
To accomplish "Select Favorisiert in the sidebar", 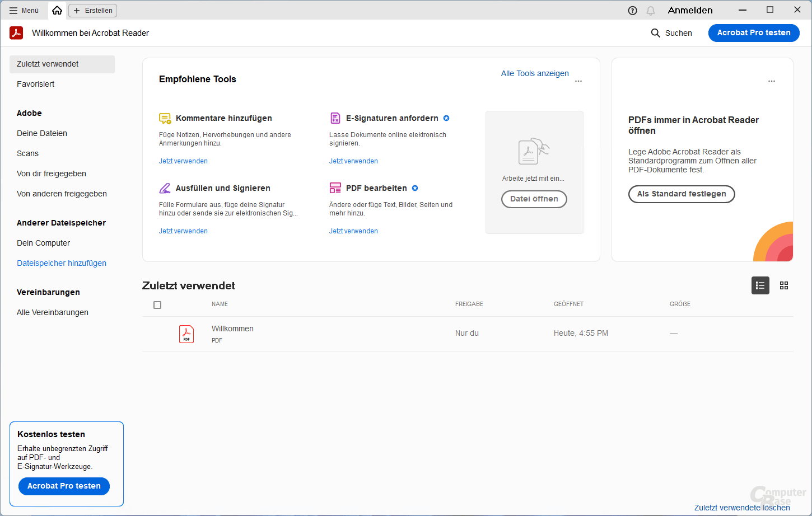I will [36, 84].
